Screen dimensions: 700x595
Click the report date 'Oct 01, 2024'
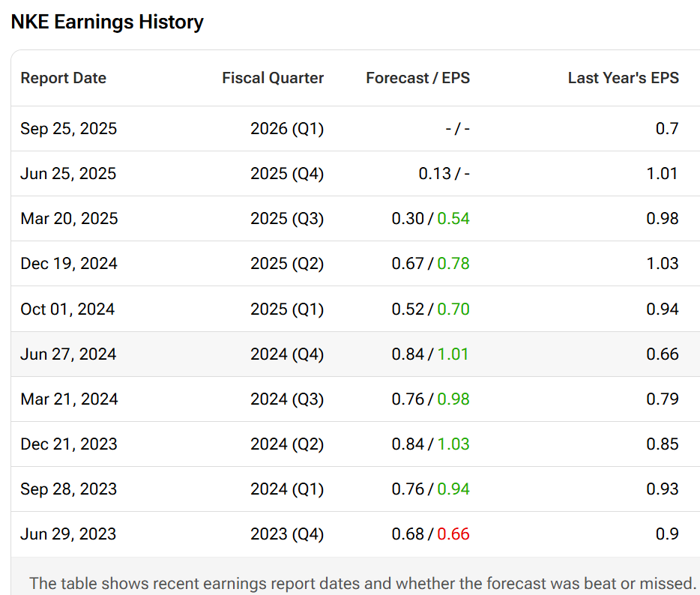(x=68, y=309)
